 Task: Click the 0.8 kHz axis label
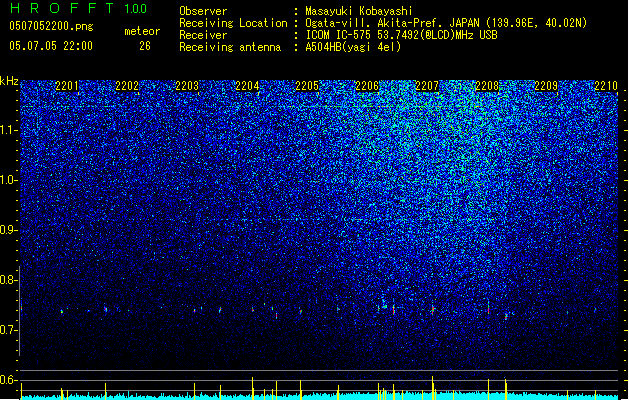[9, 280]
